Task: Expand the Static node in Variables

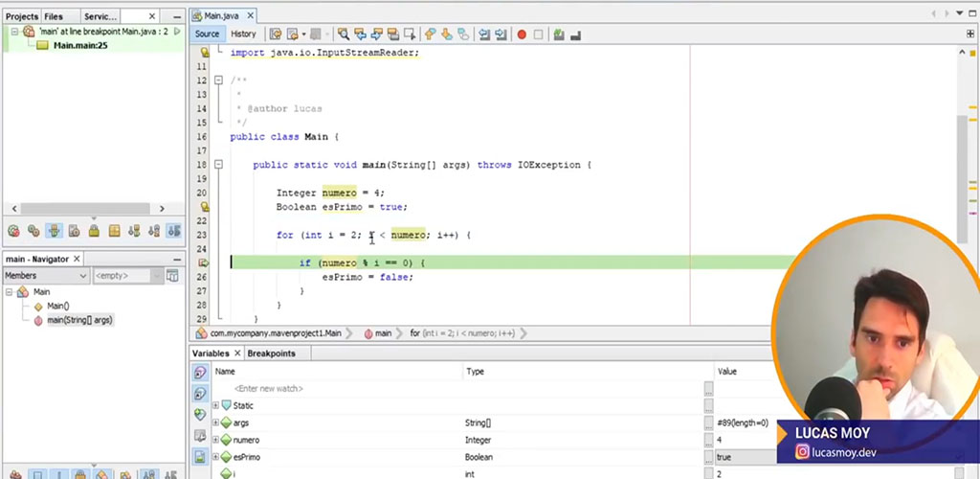Action: (x=216, y=405)
